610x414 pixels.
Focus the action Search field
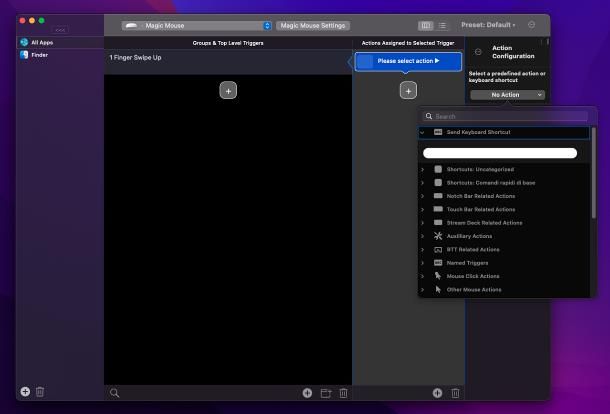pyautogui.click(x=505, y=116)
